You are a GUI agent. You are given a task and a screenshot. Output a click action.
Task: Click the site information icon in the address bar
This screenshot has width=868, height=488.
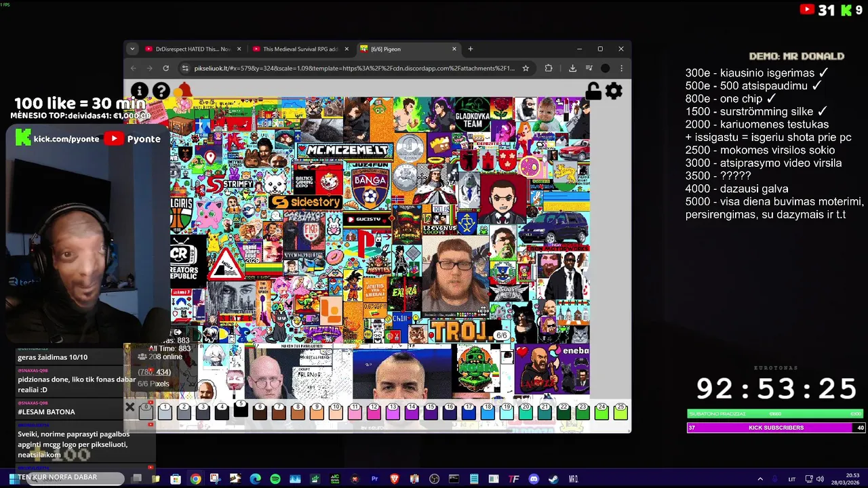[185, 68]
